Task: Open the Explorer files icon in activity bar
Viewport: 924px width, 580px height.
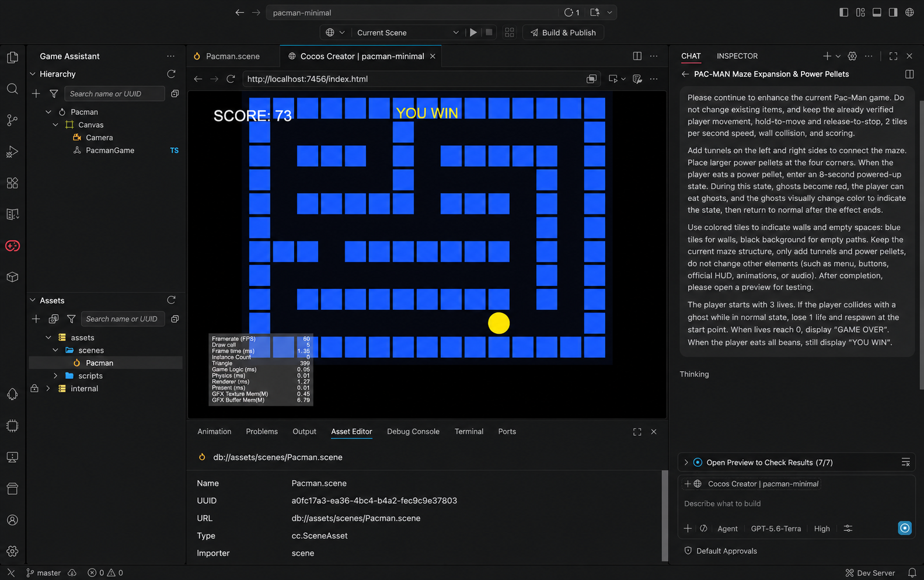Action: (x=12, y=58)
